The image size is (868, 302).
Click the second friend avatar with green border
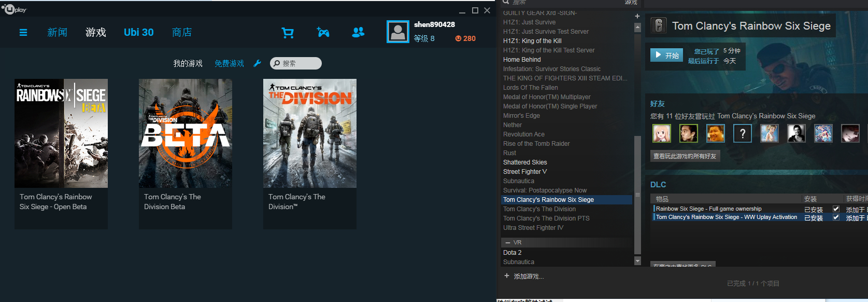click(689, 133)
